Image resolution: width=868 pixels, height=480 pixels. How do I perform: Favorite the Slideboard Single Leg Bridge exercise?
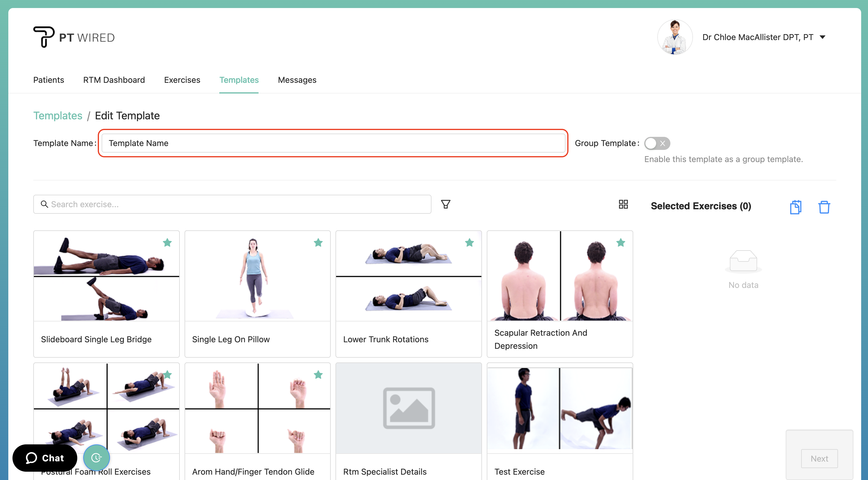[x=167, y=243]
